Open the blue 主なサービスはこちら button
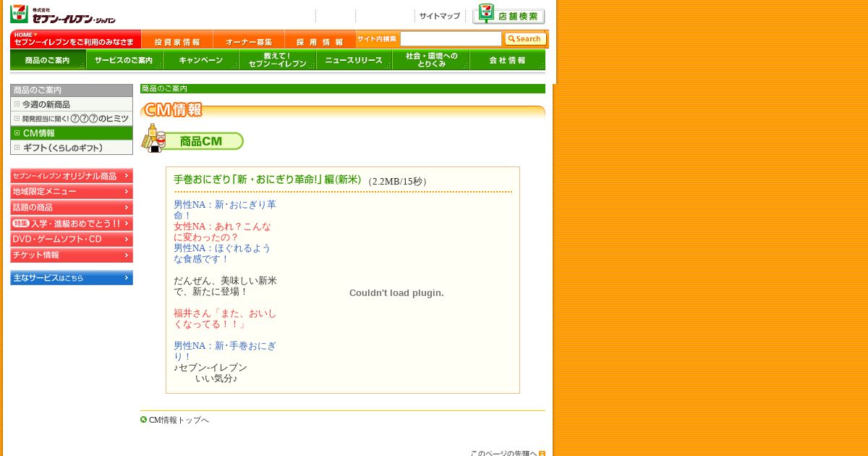868x456 pixels. pos(72,278)
